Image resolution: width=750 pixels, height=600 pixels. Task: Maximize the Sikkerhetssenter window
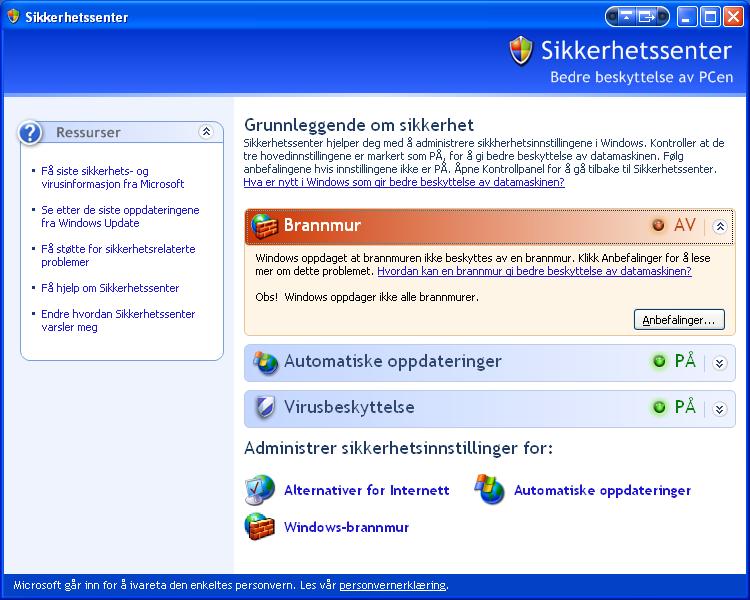click(710, 17)
